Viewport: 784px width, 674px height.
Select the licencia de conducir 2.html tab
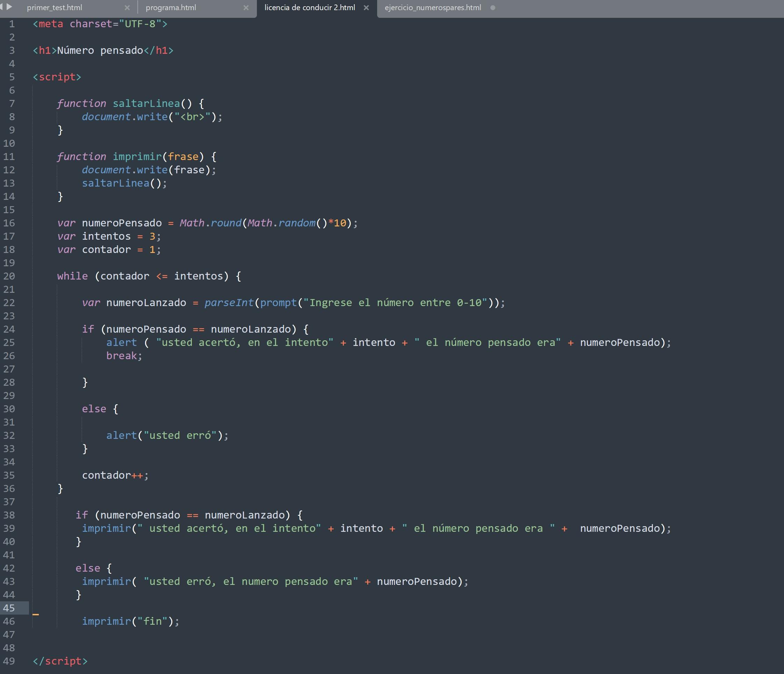click(310, 8)
